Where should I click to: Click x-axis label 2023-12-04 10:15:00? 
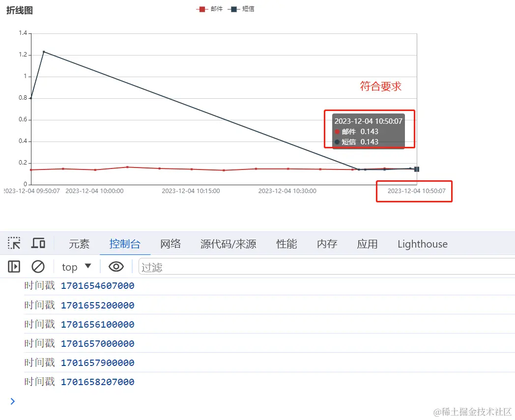[191, 191]
